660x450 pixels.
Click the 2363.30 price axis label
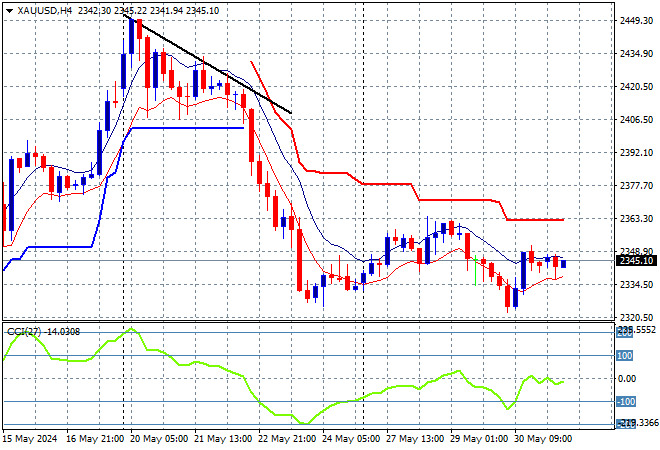[631, 218]
